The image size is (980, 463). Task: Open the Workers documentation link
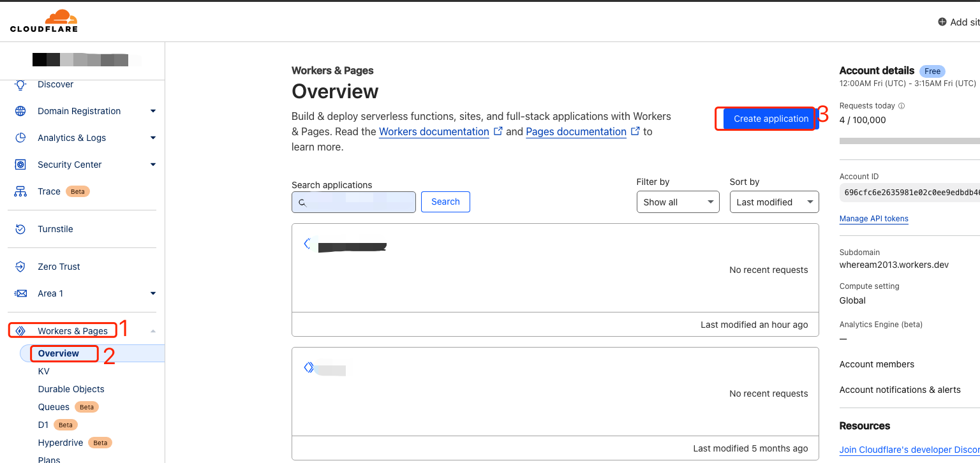pos(434,131)
